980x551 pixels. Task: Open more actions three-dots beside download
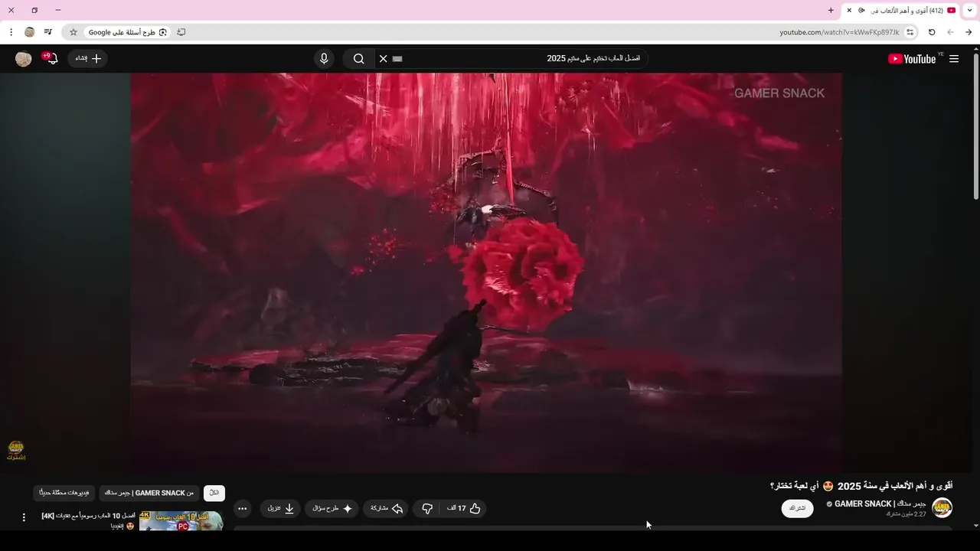coord(242,508)
